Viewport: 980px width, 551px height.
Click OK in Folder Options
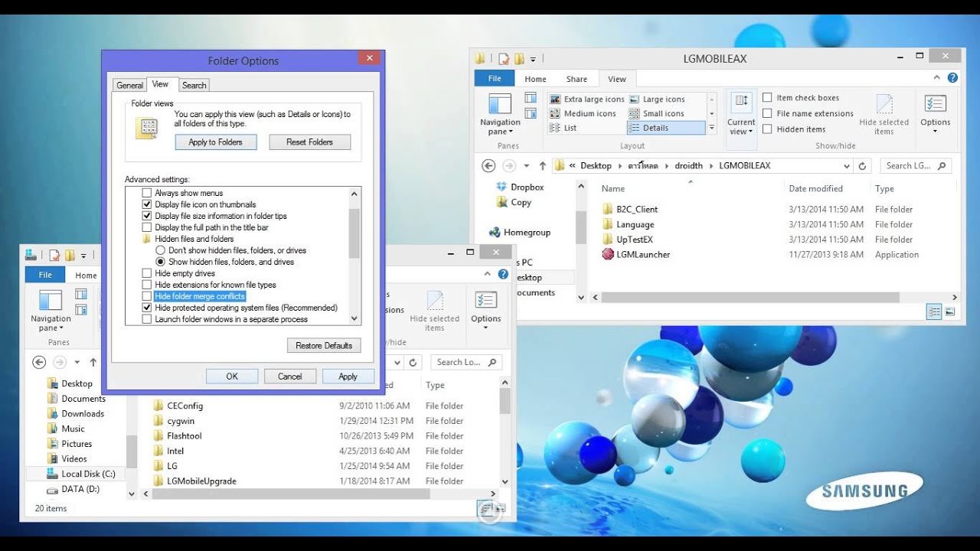point(232,377)
